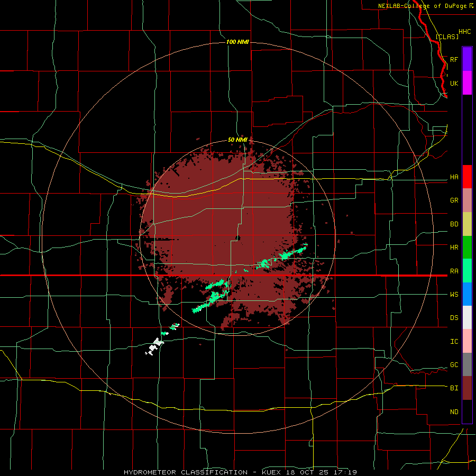The height and width of the screenshot is (476, 476).
Task: Click the BD legend label
Action: coord(454,224)
